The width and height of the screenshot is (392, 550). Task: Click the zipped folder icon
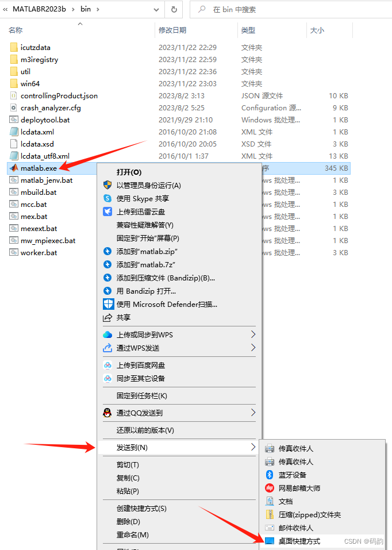[270, 514]
